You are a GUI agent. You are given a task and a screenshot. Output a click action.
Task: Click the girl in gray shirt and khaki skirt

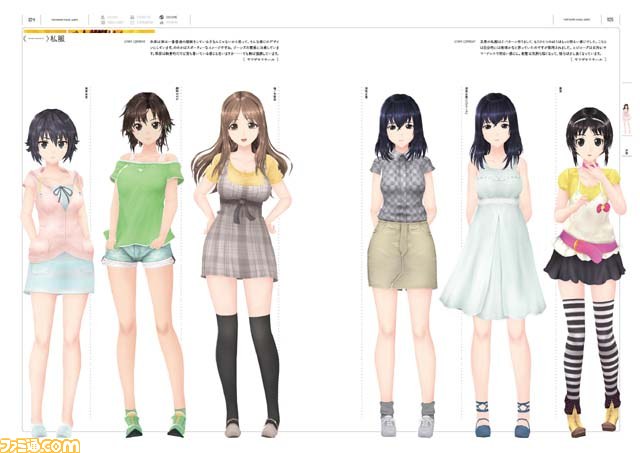pos(403,265)
